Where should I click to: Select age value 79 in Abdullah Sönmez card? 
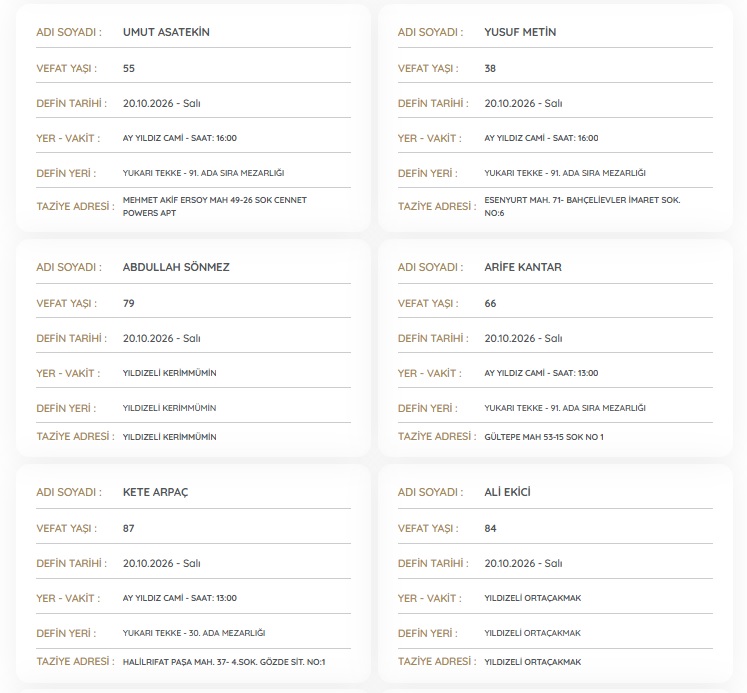coord(129,303)
